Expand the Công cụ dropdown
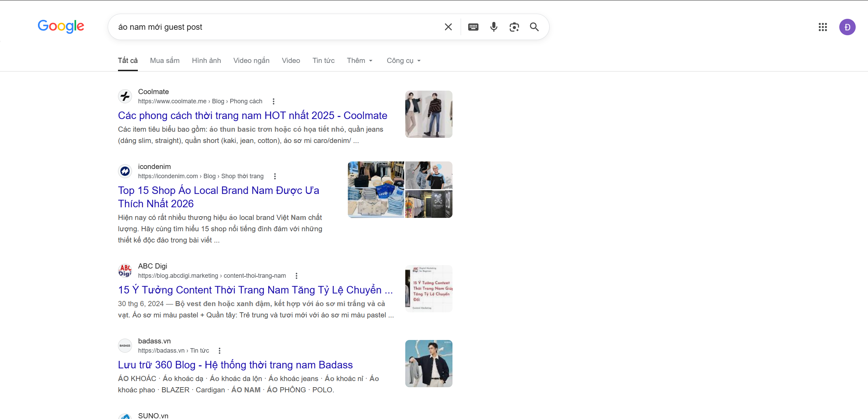The image size is (868, 419). click(404, 61)
